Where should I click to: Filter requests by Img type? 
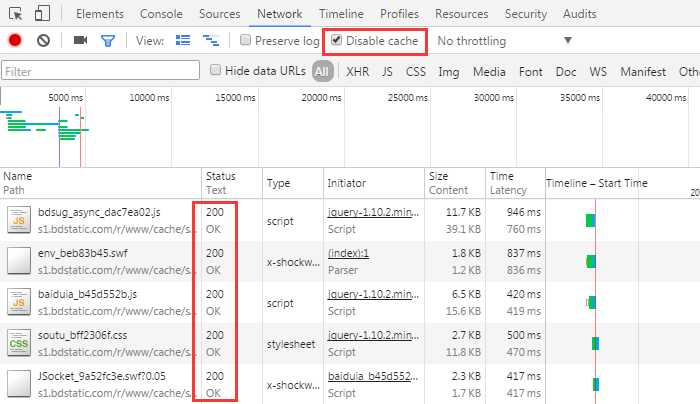[449, 71]
